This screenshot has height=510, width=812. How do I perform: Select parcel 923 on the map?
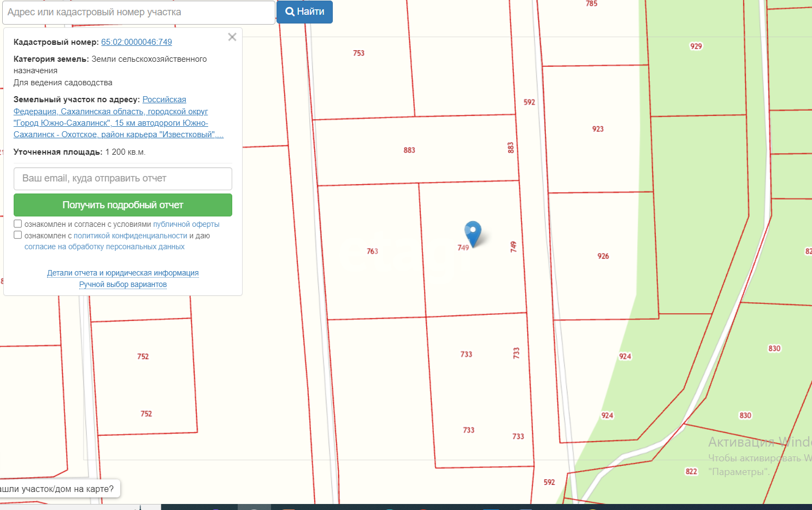(598, 129)
